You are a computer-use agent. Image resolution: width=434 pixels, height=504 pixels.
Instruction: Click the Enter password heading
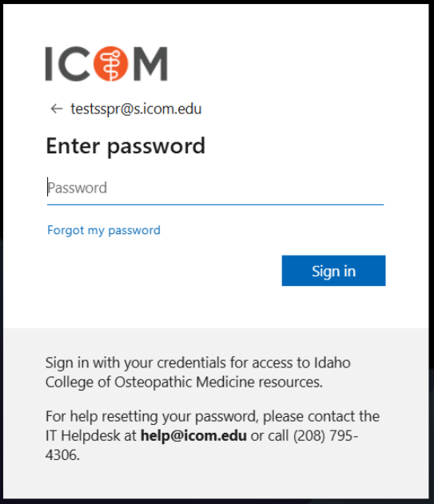pos(125,146)
